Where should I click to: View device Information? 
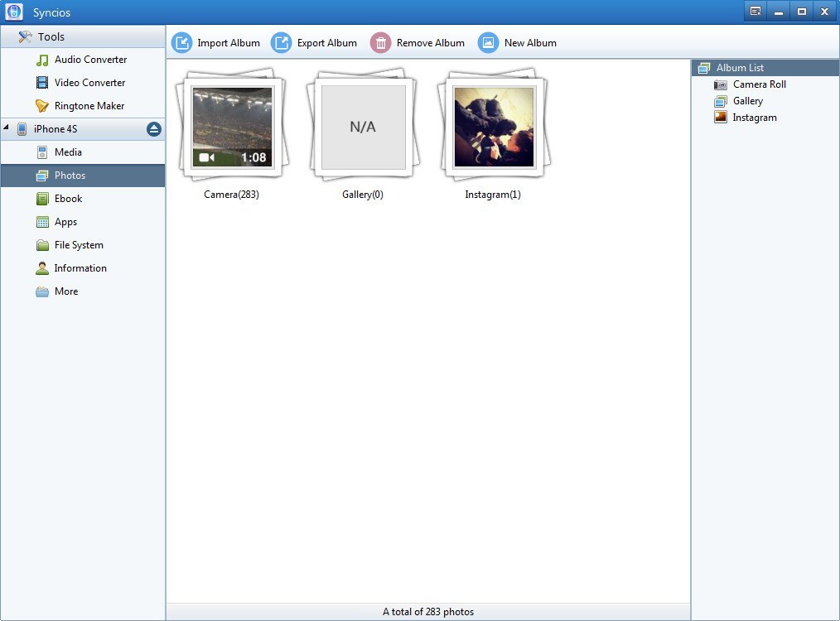(x=80, y=268)
